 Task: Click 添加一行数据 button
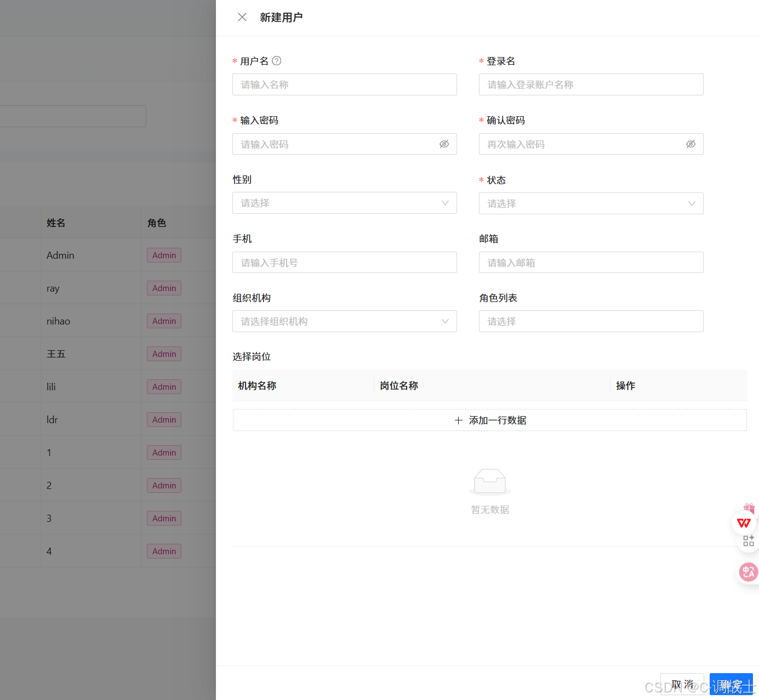pyautogui.click(x=490, y=420)
